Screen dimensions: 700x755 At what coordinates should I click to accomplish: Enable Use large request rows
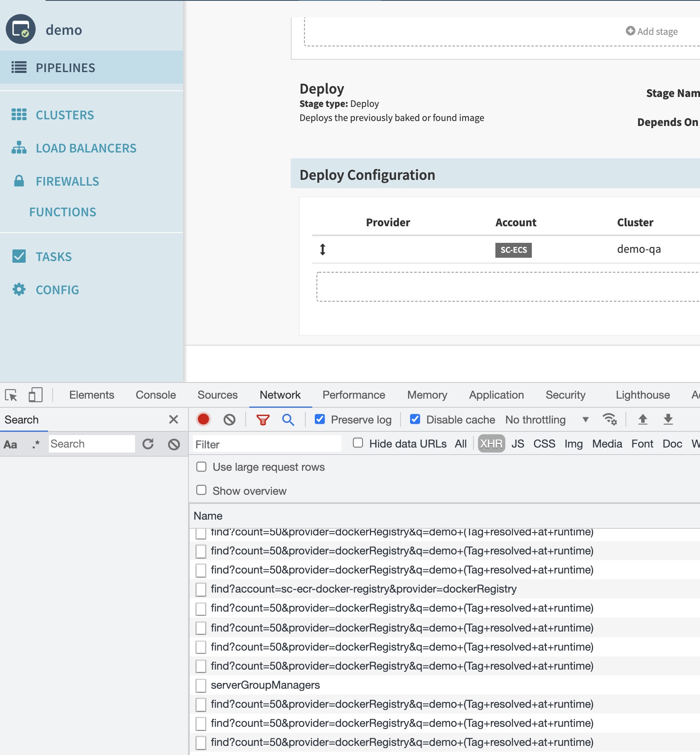tap(202, 467)
